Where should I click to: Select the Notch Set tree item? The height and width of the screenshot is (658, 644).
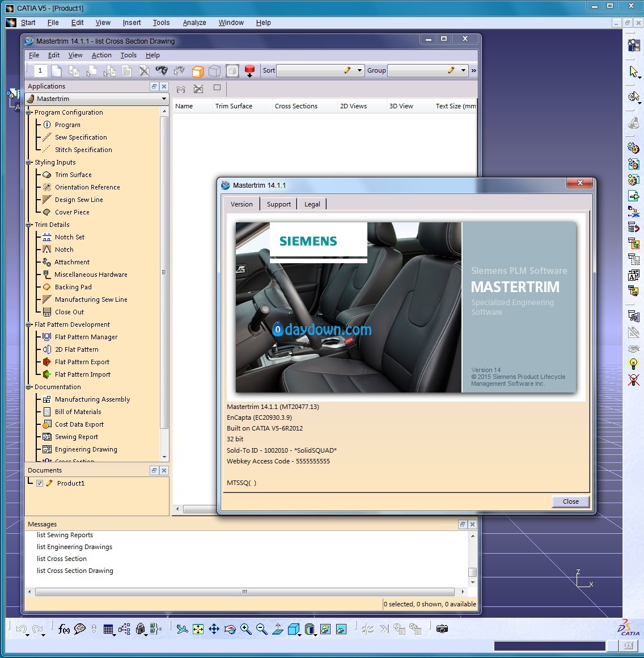click(x=69, y=237)
